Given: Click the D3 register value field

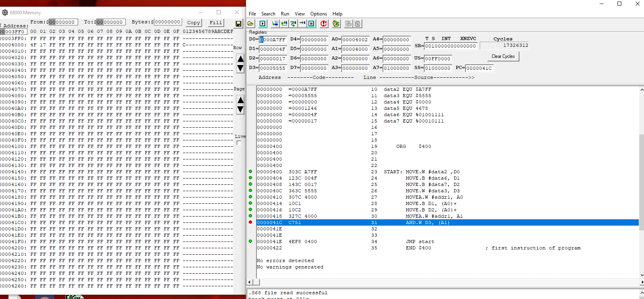Looking at the screenshot, I should click(x=273, y=68).
